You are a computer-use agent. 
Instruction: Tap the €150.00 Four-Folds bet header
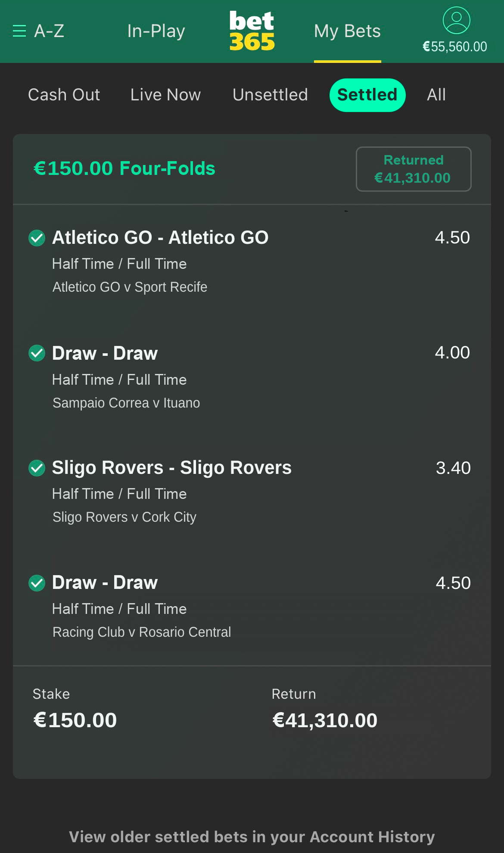point(124,168)
